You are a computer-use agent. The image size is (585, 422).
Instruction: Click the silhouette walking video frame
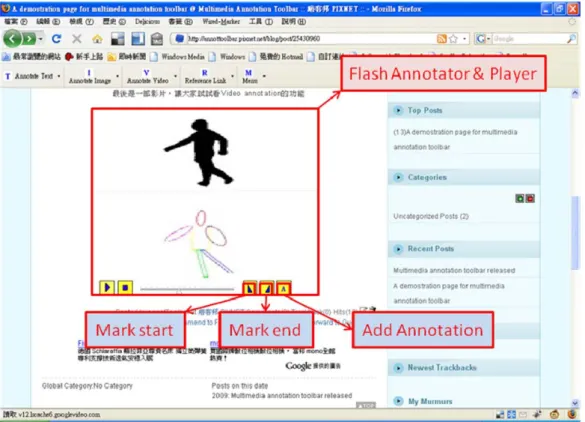(198, 152)
